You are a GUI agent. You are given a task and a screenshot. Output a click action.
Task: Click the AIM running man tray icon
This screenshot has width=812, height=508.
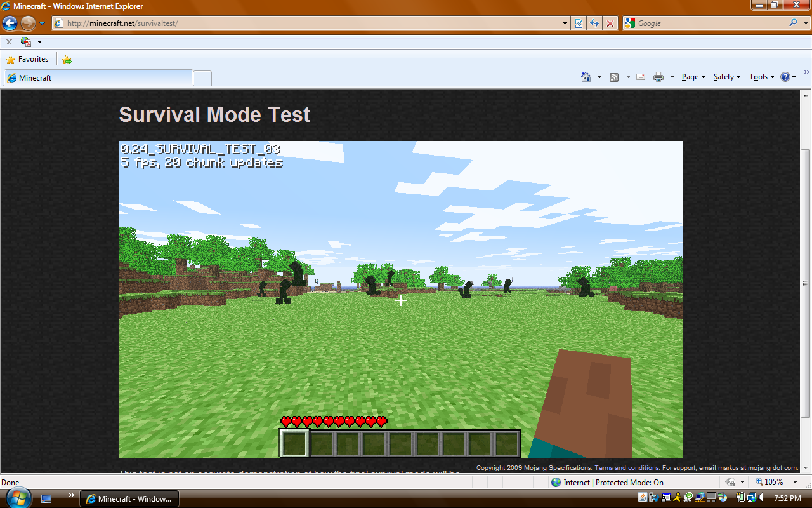[x=678, y=498]
